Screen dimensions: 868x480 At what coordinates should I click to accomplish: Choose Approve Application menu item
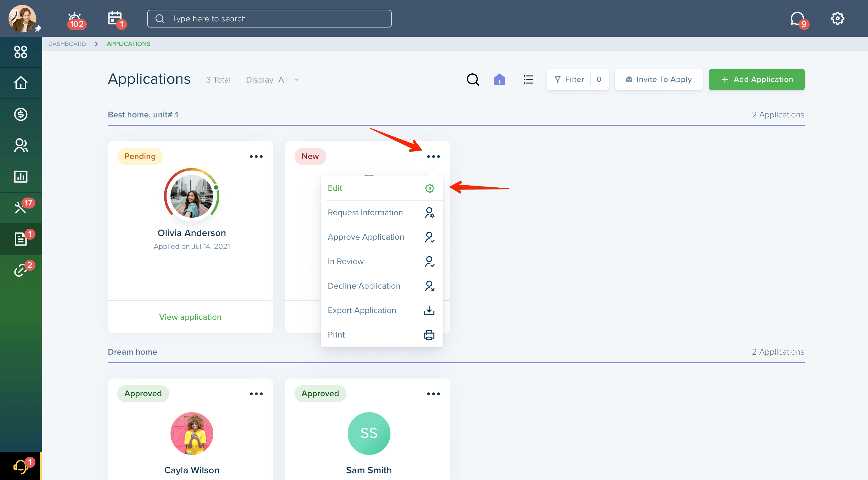(381, 237)
